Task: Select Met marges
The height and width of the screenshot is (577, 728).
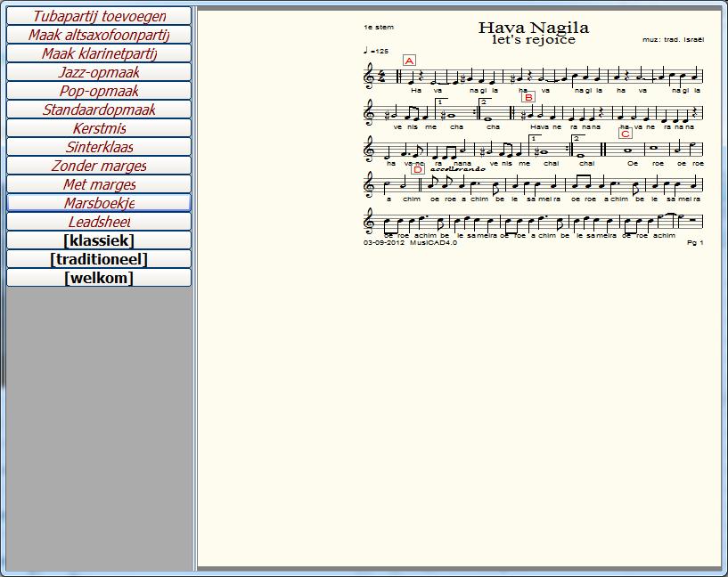Action: coord(99,184)
